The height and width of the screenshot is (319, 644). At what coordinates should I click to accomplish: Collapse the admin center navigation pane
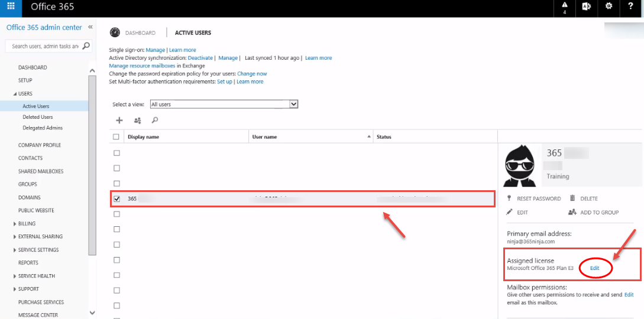point(90,27)
